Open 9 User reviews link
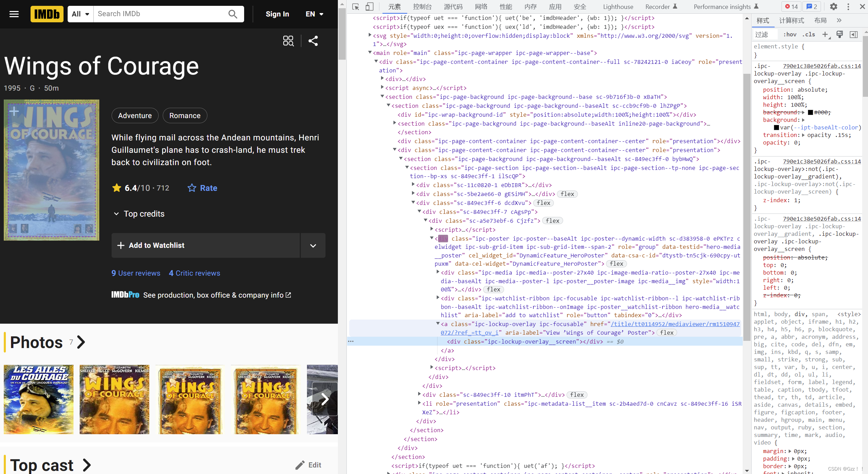The height and width of the screenshot is (474, 868). (x=136, y=273)
